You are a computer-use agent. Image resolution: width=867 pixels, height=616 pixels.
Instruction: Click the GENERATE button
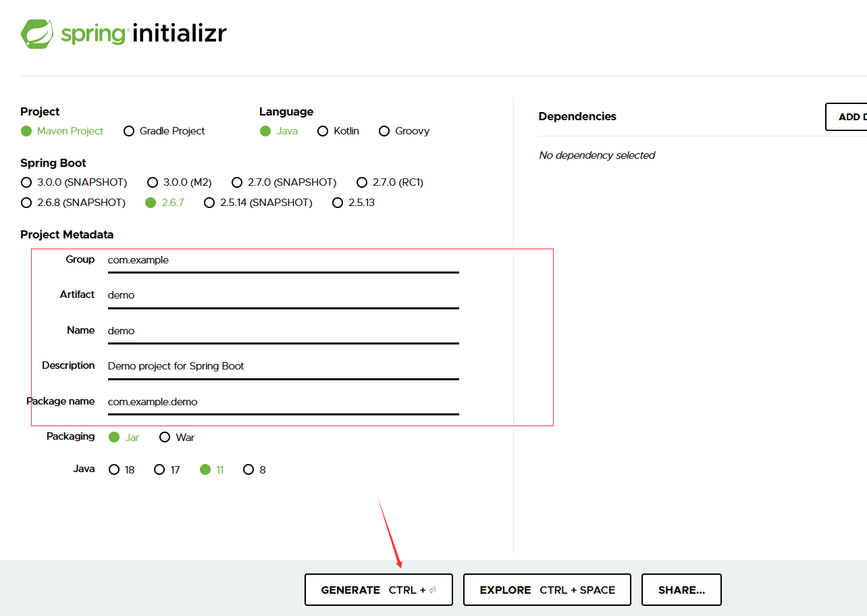pyautogui.click(x=379, y=590)
